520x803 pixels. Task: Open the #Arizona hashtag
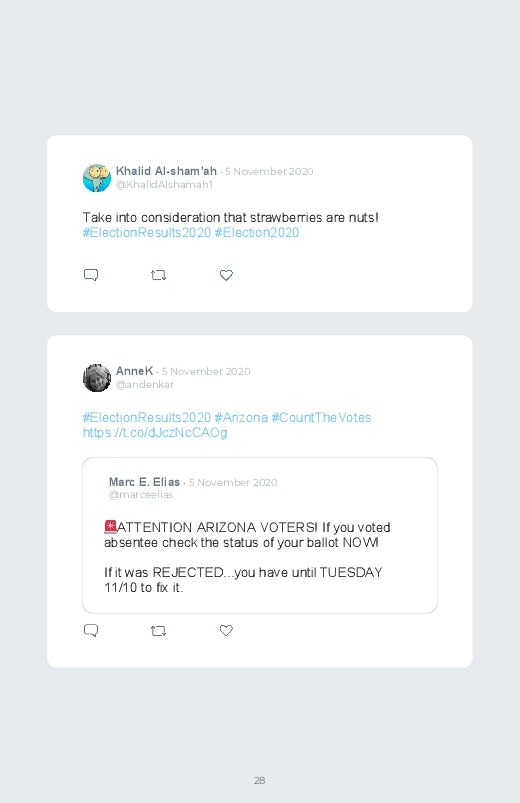[241, 417]
